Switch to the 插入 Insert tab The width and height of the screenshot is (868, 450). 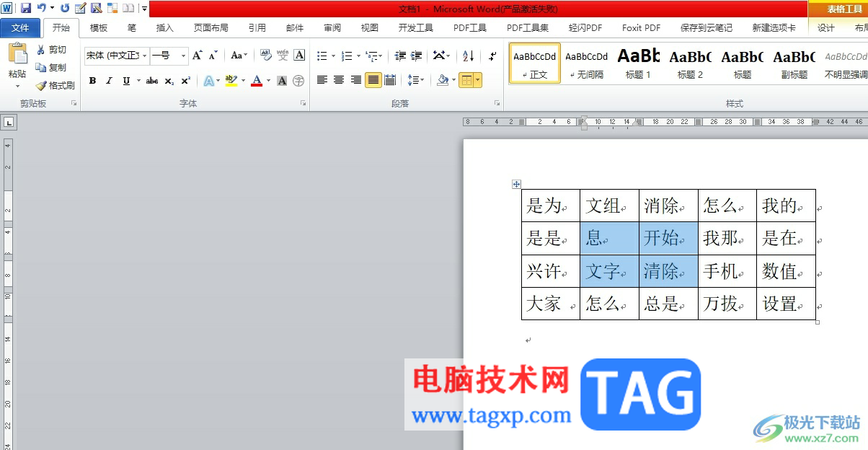click(165, 28)
